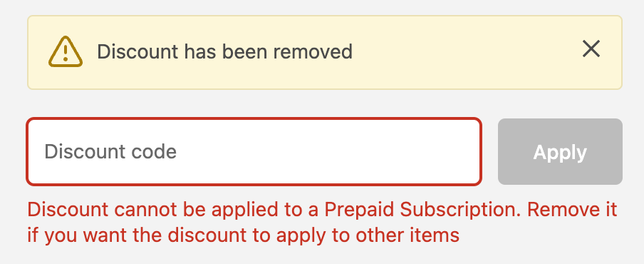Click the red Prepaid Subscription error message

click(323, 223)
